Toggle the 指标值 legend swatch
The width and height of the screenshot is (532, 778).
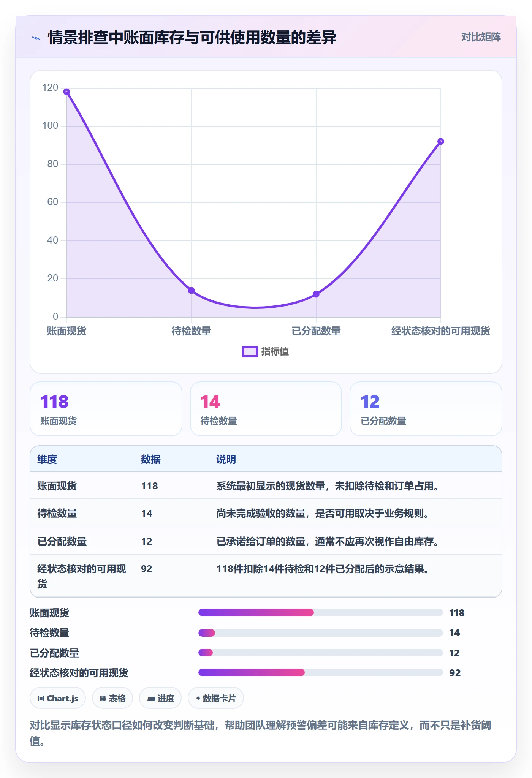[250, 352]
